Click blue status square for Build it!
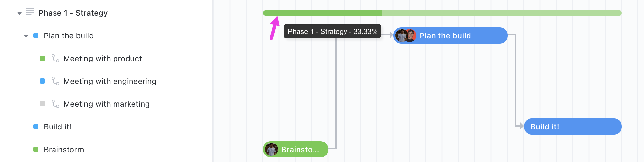Screen dimensions: 644x162 pos(36,127)
